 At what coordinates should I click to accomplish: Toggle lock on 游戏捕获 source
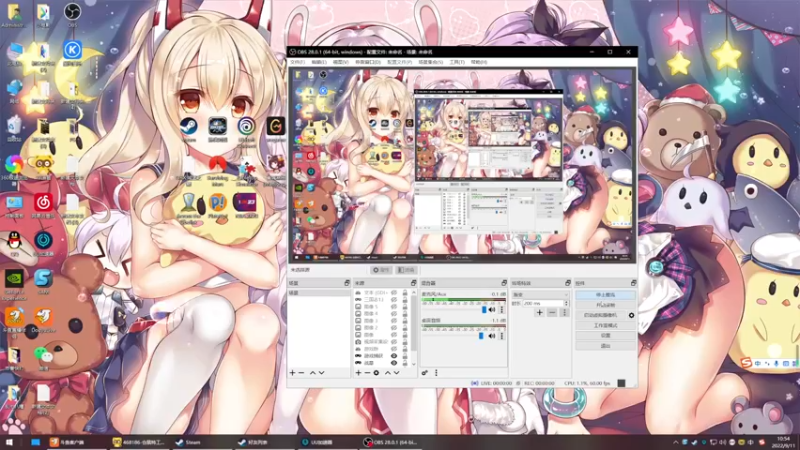[405, 356]
